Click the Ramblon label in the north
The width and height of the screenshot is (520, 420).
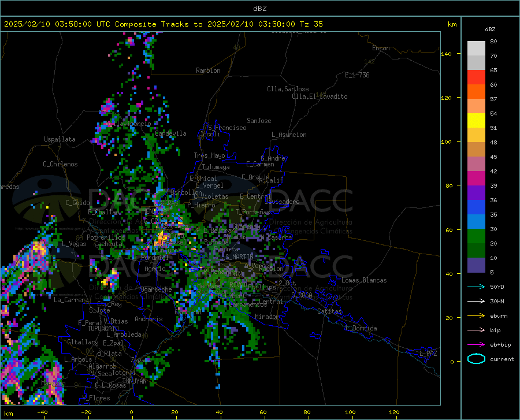point(208,70)
